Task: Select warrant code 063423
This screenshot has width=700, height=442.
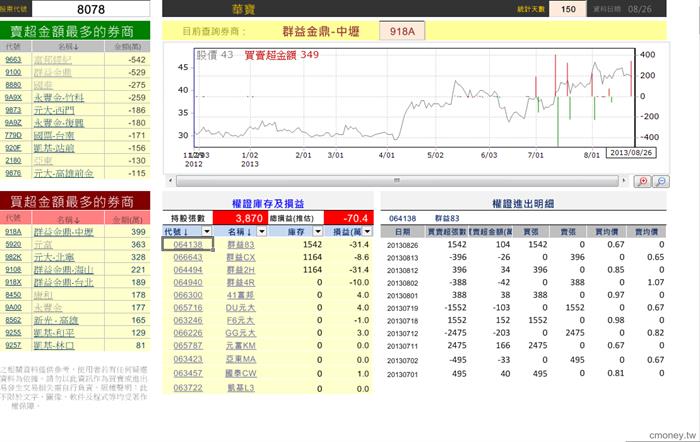Action: point(188,359)
